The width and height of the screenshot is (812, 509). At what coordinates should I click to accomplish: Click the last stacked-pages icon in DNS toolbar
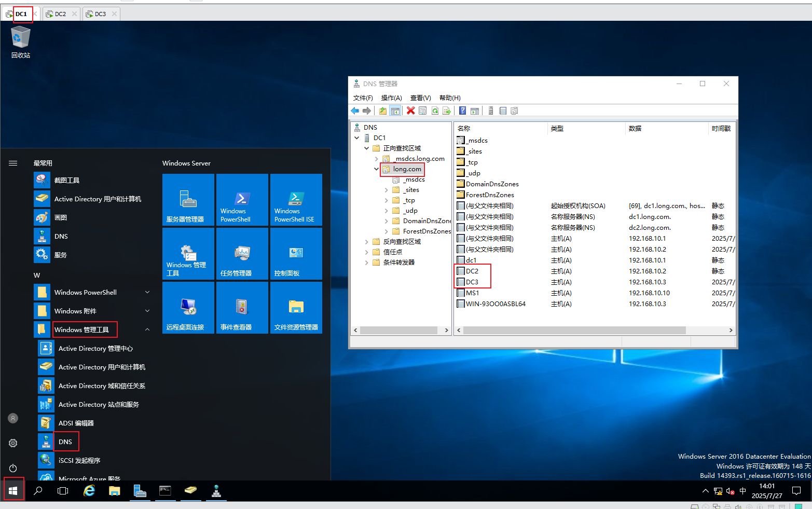pyautogui.click(x=514, y=111)
